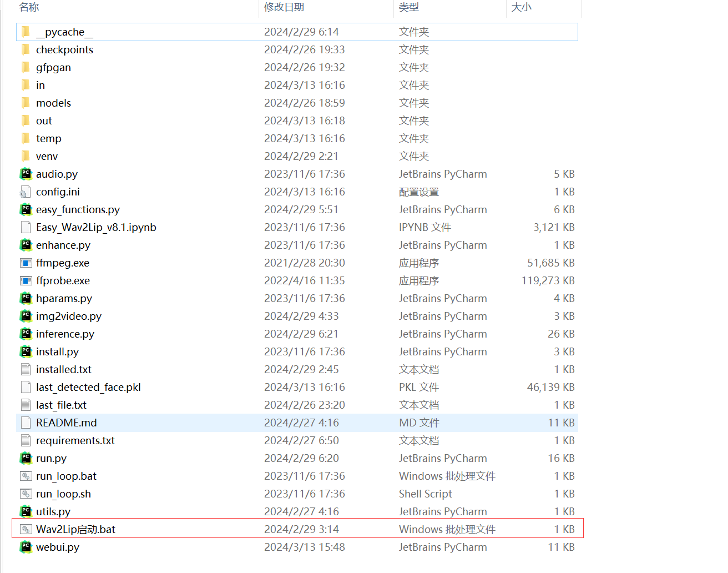Click the easy_functions.py file name
This screenshot has height=573, width=728.
pos(78,209)
